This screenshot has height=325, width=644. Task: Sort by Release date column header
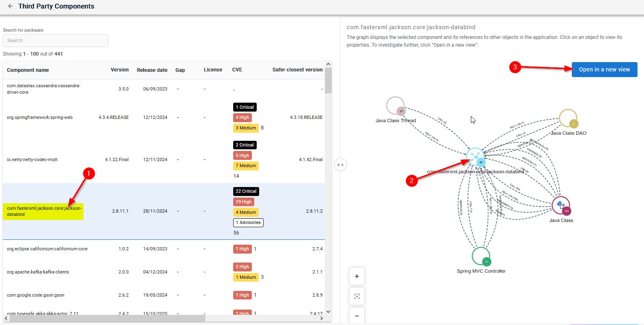tap(152, 70)
